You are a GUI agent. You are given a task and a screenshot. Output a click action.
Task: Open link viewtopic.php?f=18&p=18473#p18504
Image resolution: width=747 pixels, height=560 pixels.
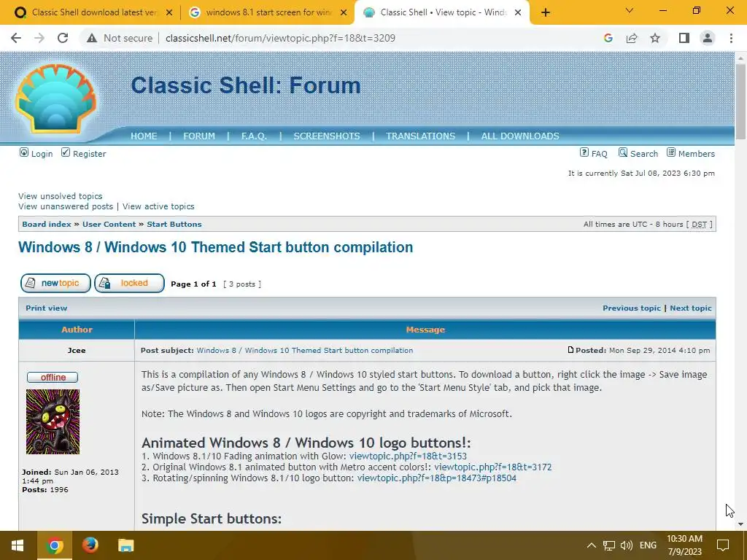tap(437, 478)
